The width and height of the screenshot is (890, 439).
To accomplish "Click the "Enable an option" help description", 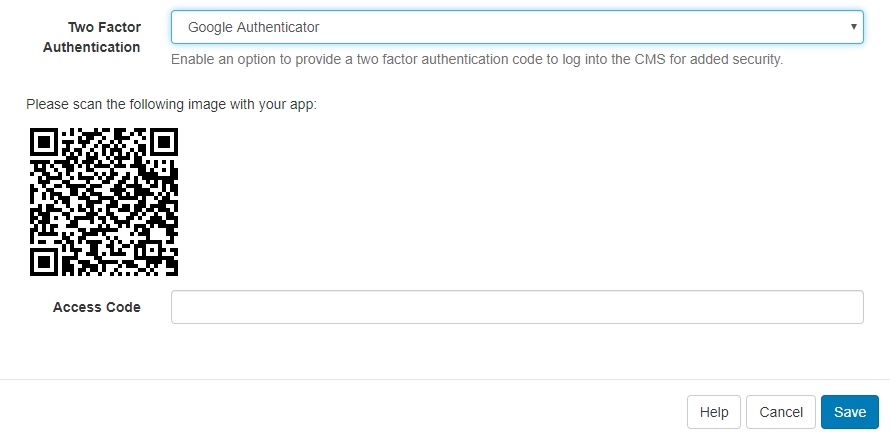I will tap(476, 59).
